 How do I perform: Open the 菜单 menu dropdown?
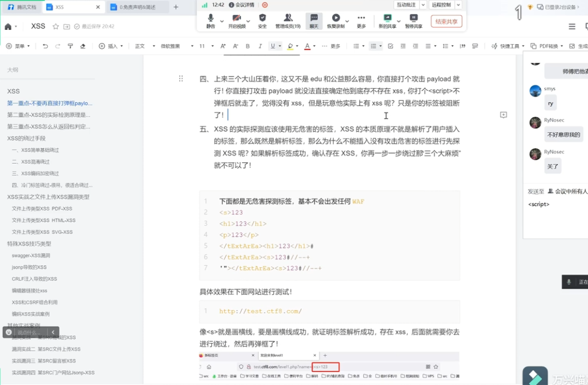pos(19,46)
